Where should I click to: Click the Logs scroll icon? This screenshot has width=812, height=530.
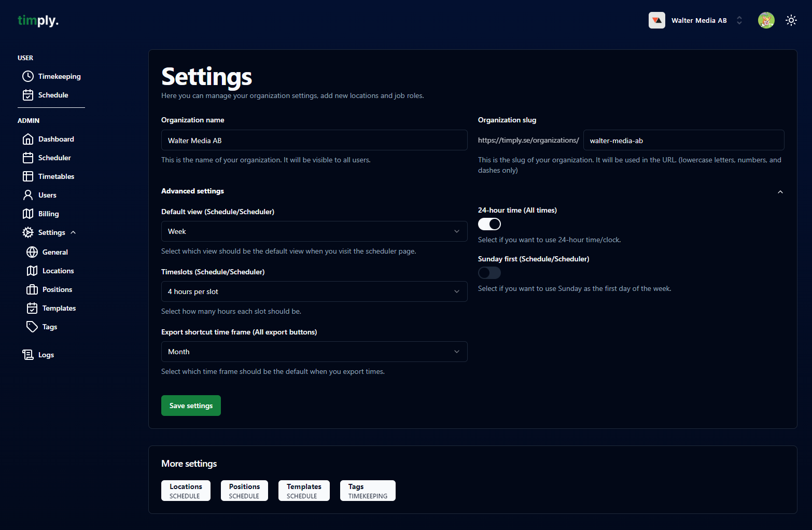click(x=28, y=355)
